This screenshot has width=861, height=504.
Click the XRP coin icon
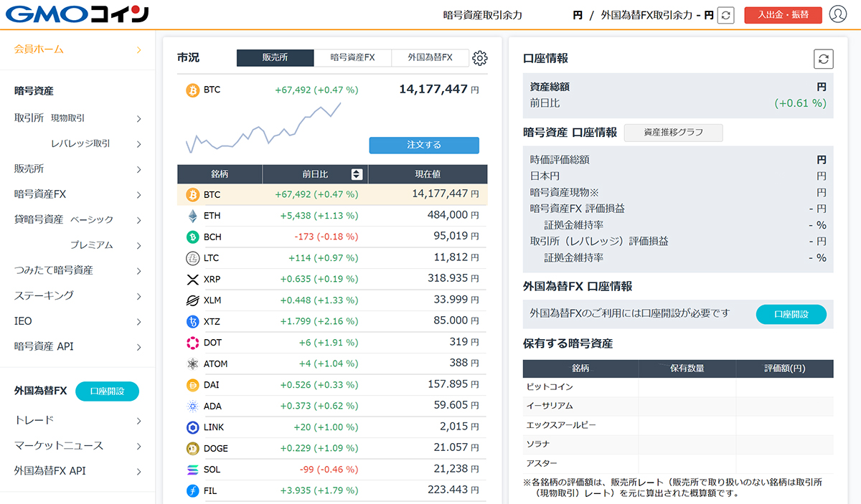(192, 279)
